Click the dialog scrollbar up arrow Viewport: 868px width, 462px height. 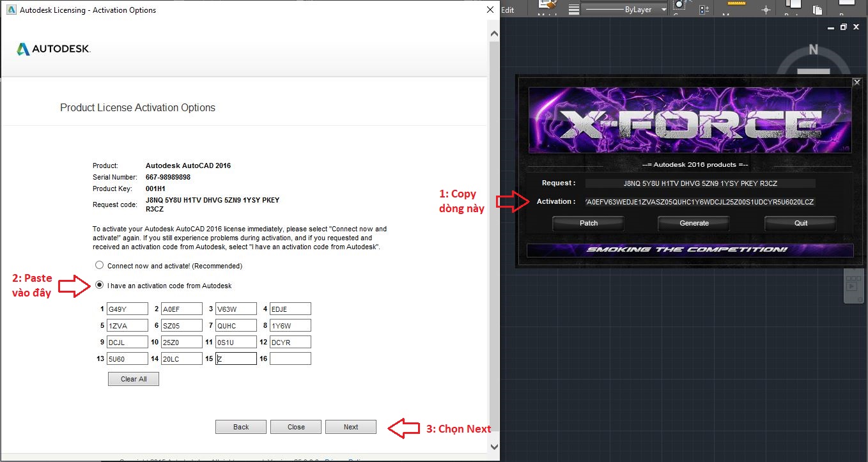click(x=493, y=33)
